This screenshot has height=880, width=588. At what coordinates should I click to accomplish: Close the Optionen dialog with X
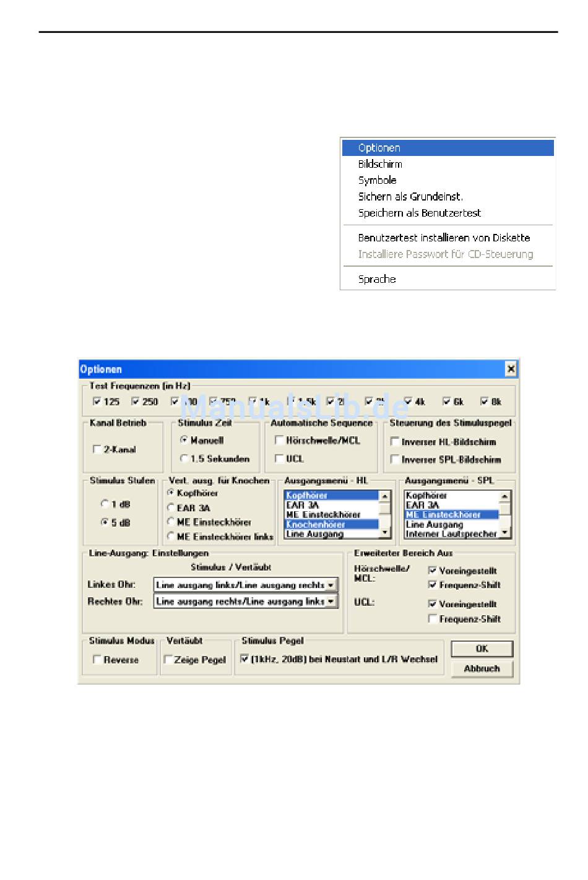(511, 369)
